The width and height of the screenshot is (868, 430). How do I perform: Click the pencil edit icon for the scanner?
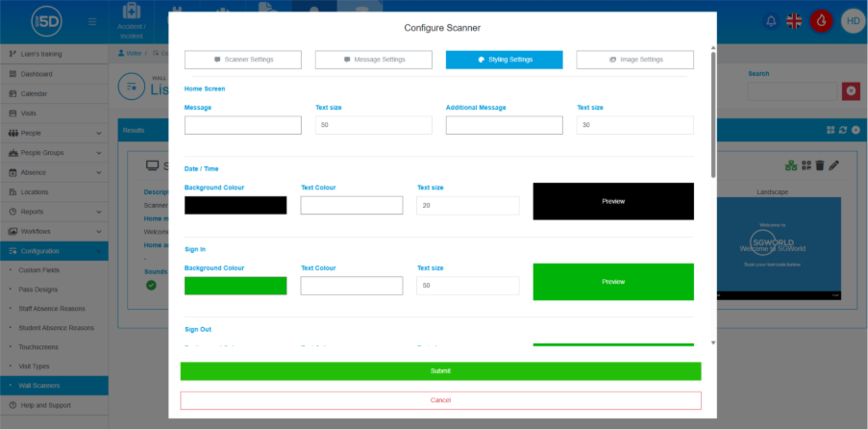tap(834, 165)
